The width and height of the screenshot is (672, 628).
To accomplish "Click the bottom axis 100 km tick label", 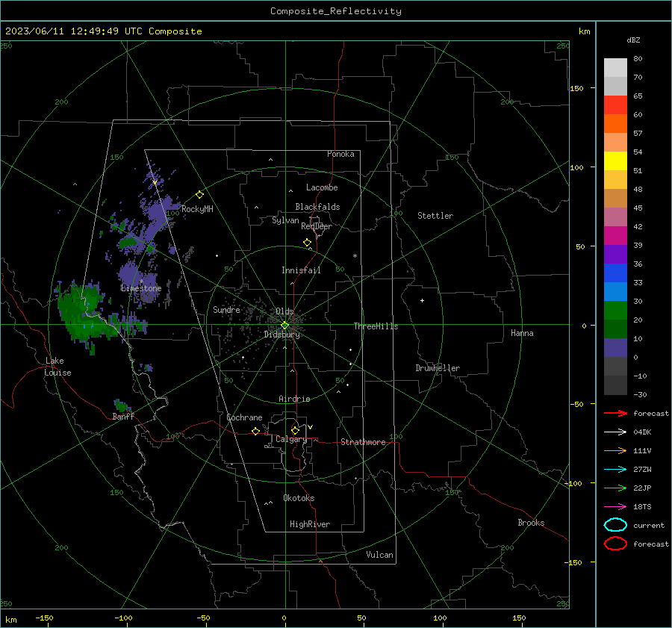I will coord(440,618).
